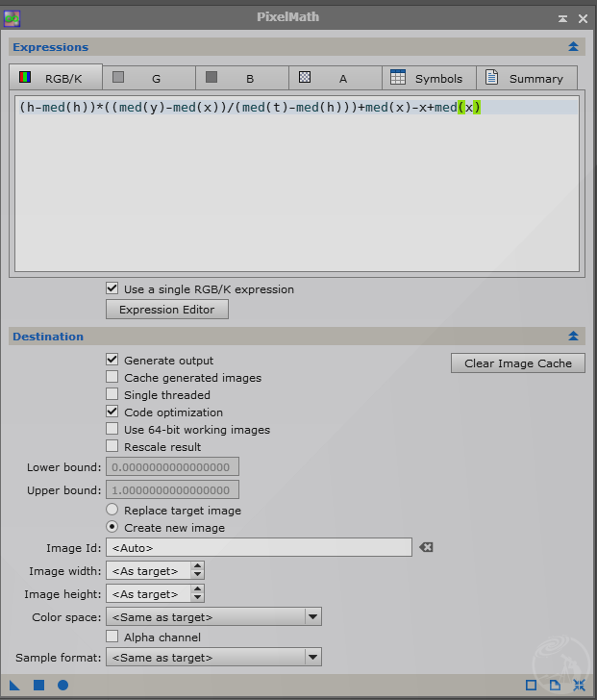597x700 pixels.
Task: Click the Image height value field
Action: pos(148,594)
